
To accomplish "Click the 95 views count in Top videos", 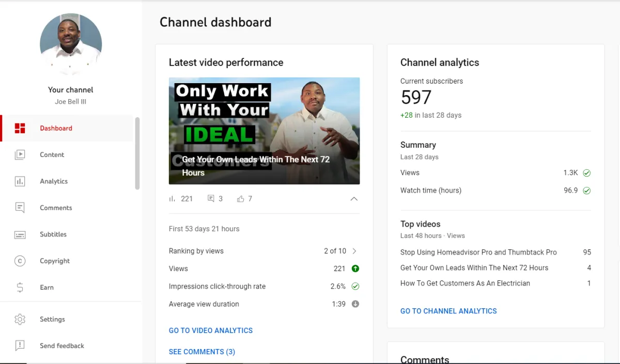I will 587,252.
